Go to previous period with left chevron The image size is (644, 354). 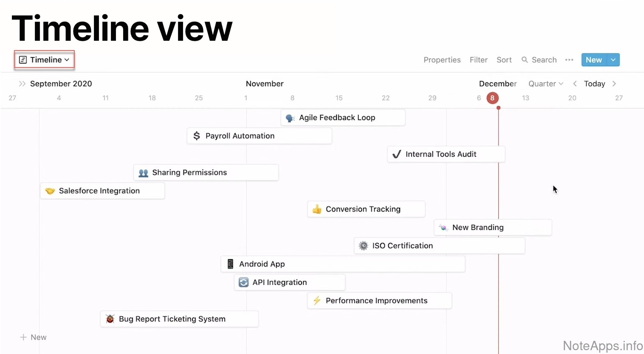(575, 84)
